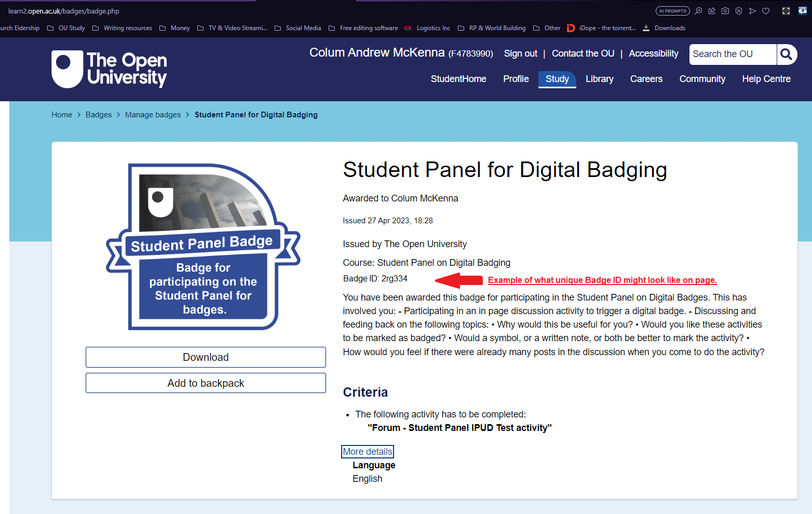Open the Accessibility link
The width and height of the screenshot is (812, 514).
[654, 53]
